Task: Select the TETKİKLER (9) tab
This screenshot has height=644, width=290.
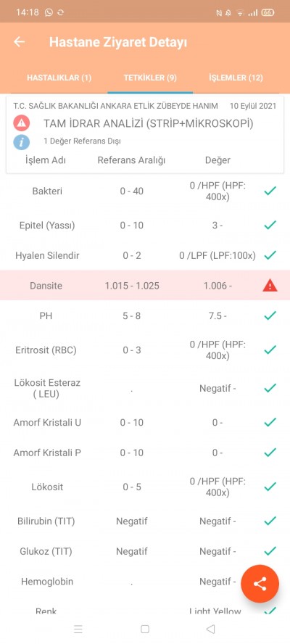Action: pos(150,78)
